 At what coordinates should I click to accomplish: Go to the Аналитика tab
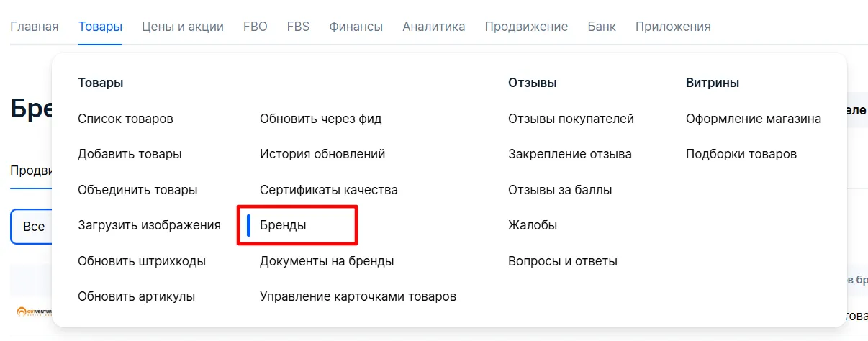tap(433, 27)
